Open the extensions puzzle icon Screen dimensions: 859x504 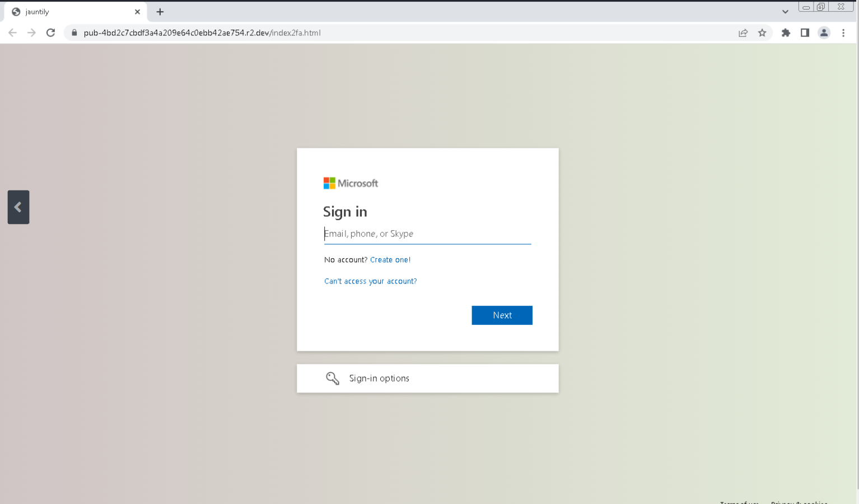point(786,32)
